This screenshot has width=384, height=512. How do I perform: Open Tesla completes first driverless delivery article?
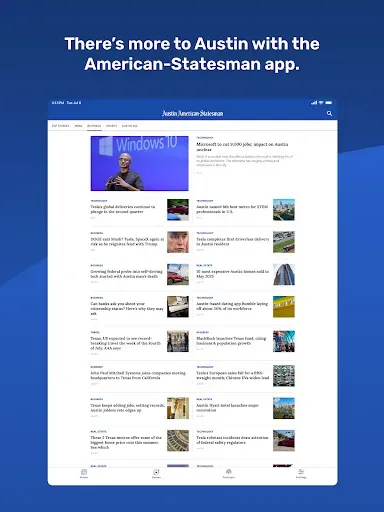tap(233, 242)
